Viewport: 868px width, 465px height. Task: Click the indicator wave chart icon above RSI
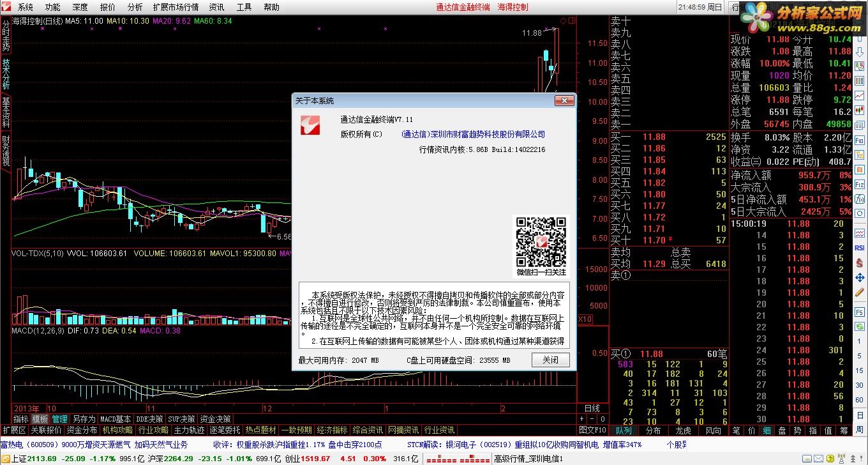coord(859,232)
